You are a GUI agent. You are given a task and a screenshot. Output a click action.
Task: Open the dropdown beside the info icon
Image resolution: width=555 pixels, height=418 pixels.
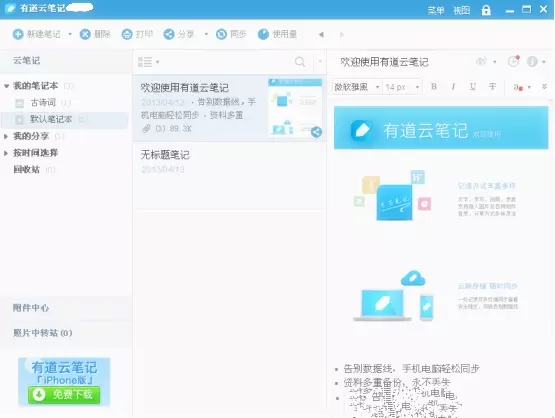pyautogui.click(x=544, y=62)
